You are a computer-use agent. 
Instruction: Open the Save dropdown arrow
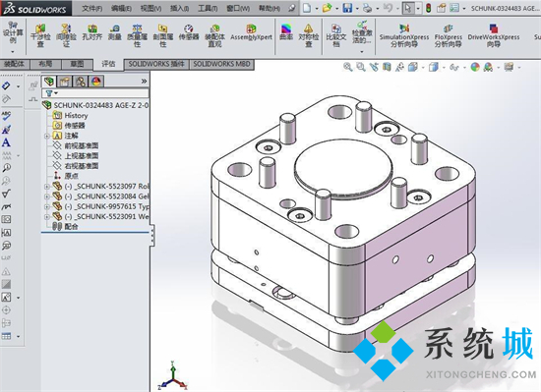click(x=357, y=8)
